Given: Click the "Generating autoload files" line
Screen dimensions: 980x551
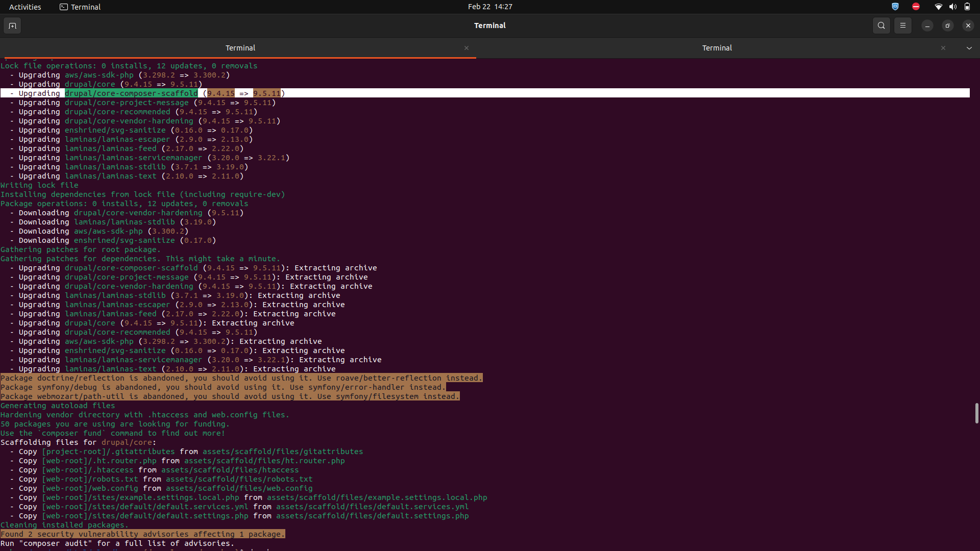Looking at the screenshot, I should pyautogui.click(x=58, y=406).
